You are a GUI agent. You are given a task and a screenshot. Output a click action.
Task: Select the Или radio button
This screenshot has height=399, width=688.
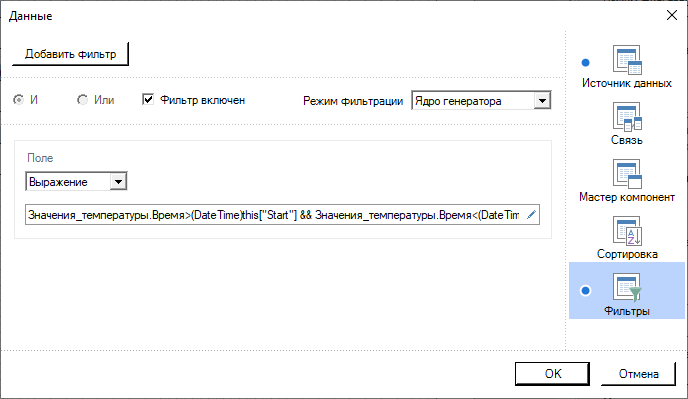click(x=82, y=100)
